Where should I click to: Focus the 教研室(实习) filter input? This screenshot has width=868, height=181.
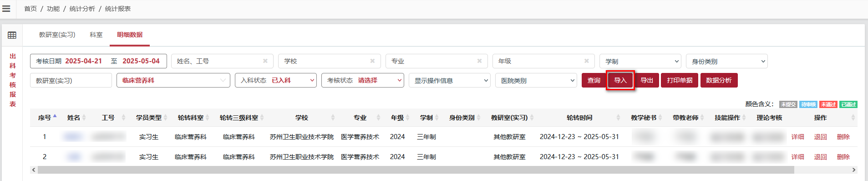click(71, 80)
